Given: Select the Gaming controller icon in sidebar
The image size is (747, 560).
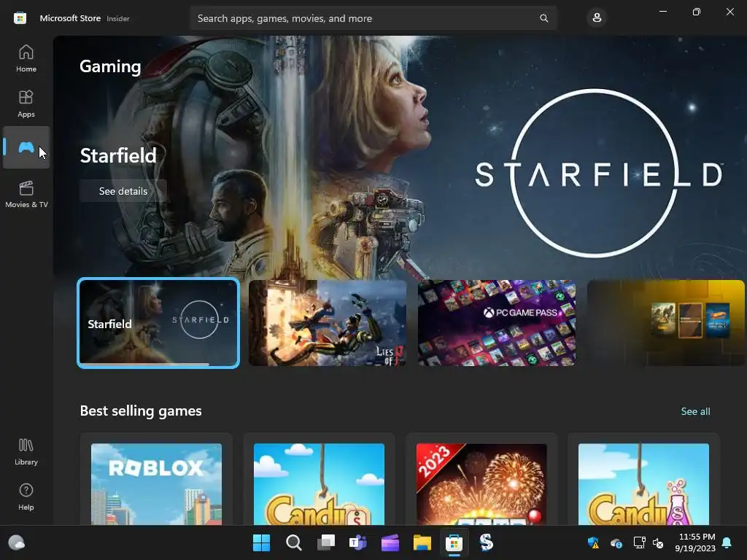Looking at the screenshot, I should click(26, 147).
